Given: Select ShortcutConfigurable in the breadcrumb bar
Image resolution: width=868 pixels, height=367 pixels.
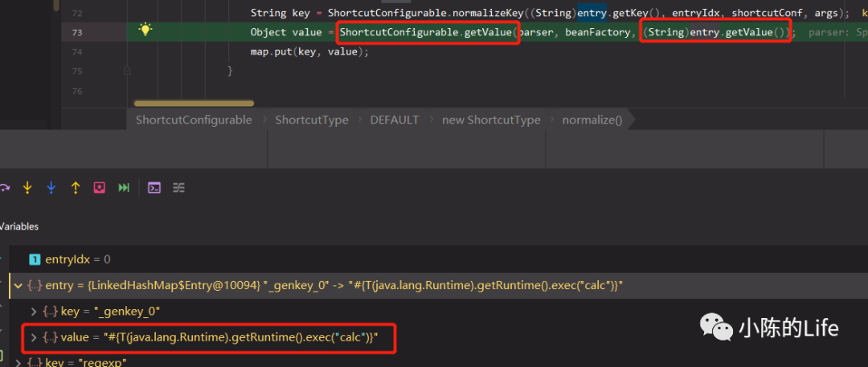Looking at the screenshot, I should [194, 120].
